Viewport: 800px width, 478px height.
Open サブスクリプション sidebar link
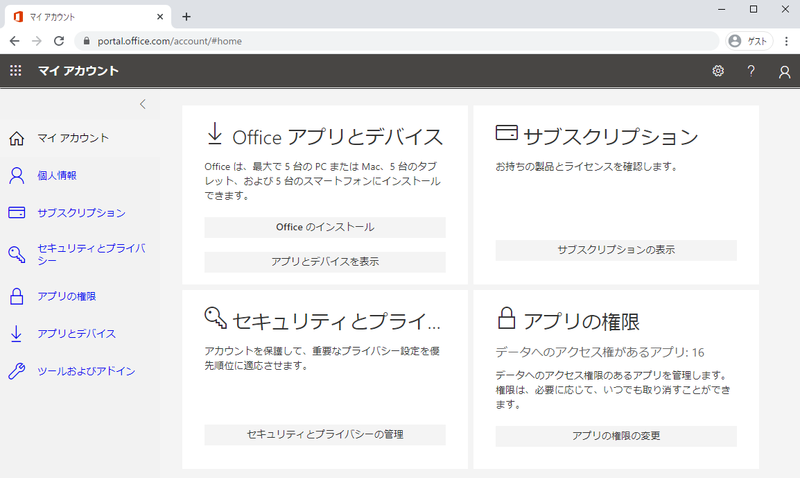tap(81, 213)
